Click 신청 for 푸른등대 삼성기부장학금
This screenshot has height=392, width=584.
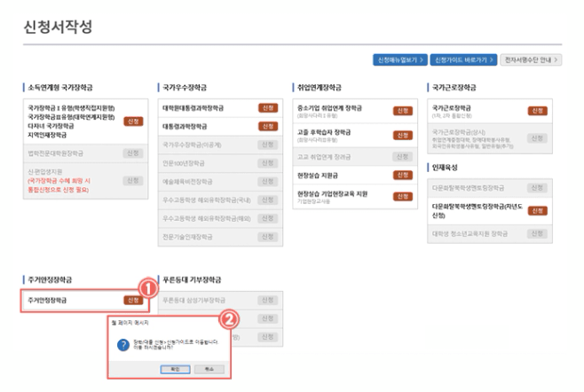coord(268,300)
